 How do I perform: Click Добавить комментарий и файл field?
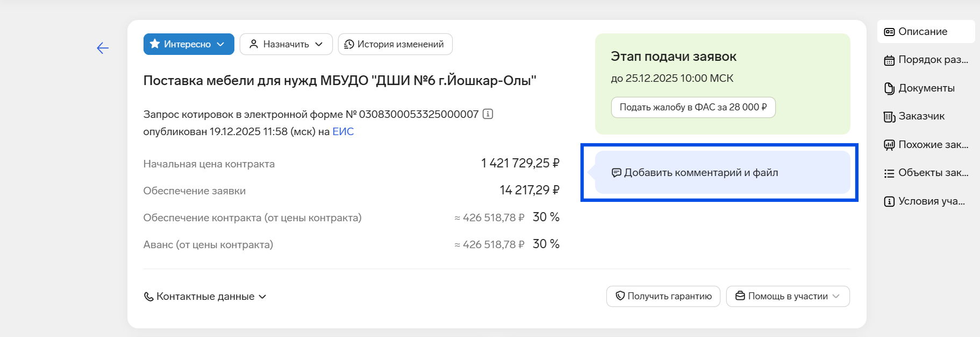[x=722, y=173]
